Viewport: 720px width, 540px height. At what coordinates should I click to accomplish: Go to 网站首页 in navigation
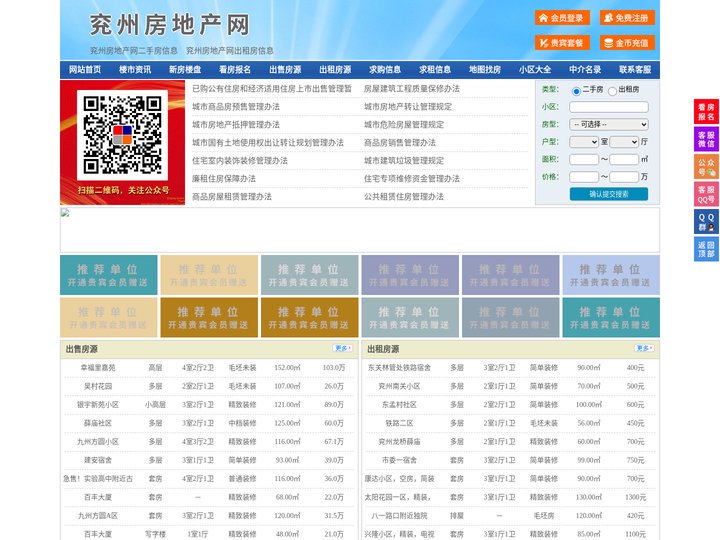85,70
